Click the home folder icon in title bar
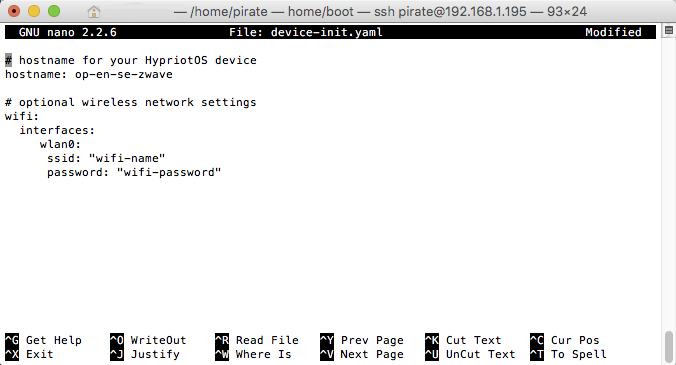676x365 pixels. click(x=94, y=12)
